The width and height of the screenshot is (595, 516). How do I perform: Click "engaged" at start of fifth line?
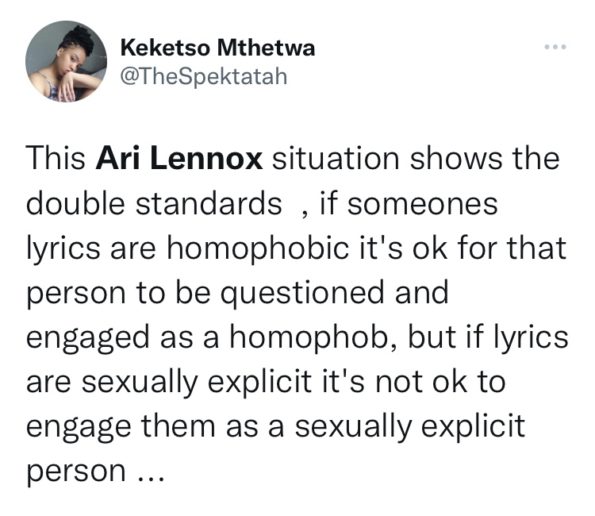point(88,338)
